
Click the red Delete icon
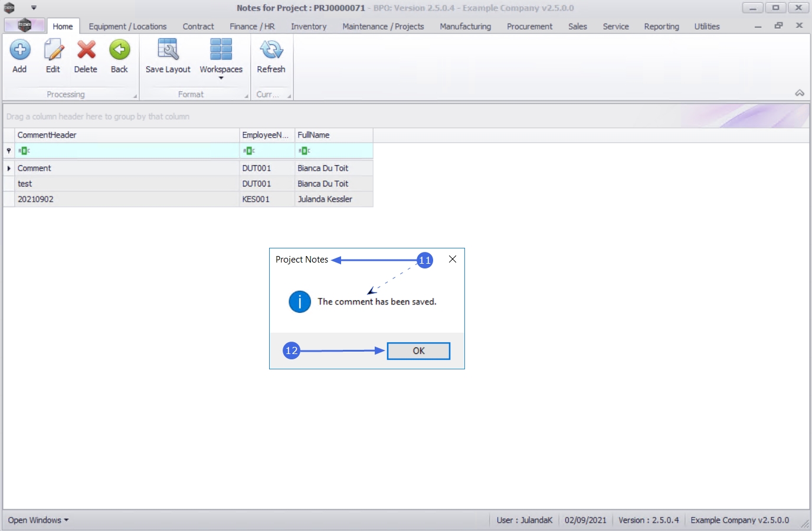(x=86, y=50)
